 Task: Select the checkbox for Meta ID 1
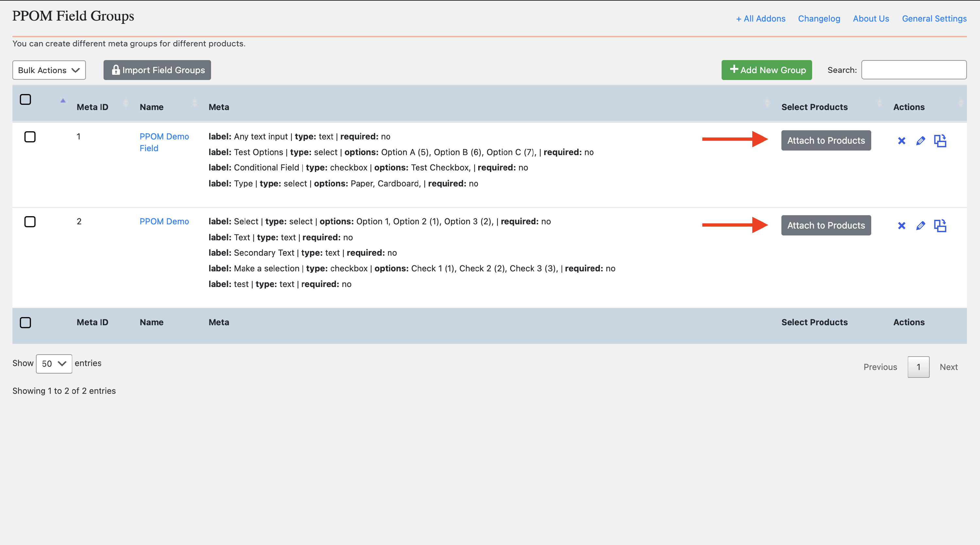tap(30, 136)
